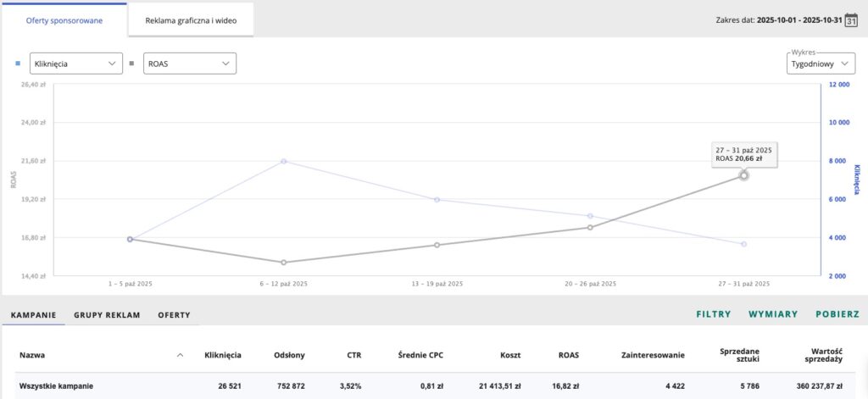The height and width of the screenshot is (399, 868).
Task: Open the calendar date picker icon
Action: click(x=852, y=19)
